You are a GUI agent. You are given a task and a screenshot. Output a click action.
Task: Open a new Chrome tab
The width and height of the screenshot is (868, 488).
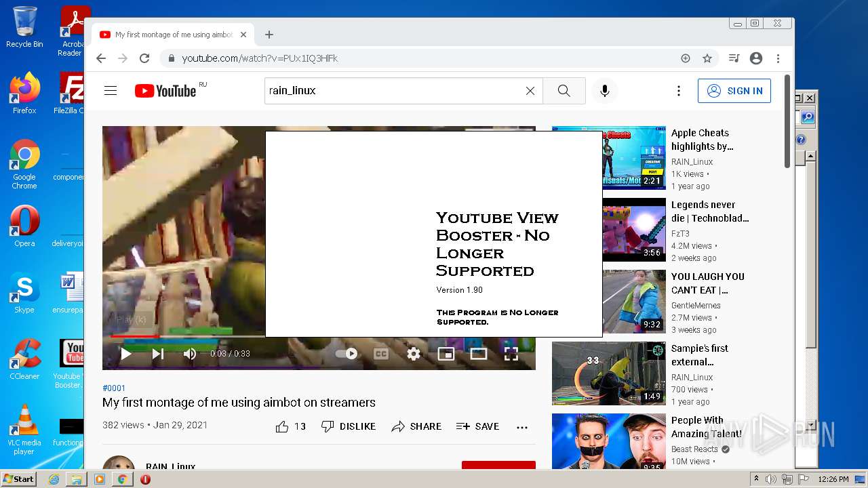click(269, 35)
